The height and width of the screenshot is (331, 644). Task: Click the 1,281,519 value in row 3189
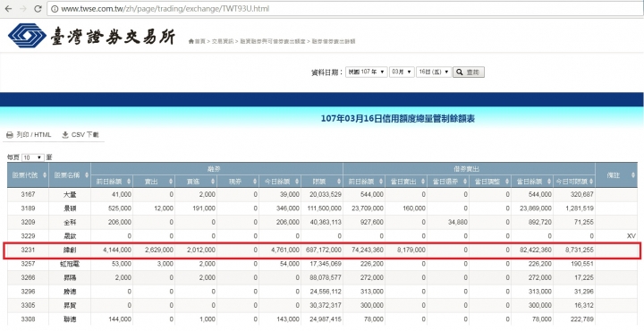tap(580, 208)
